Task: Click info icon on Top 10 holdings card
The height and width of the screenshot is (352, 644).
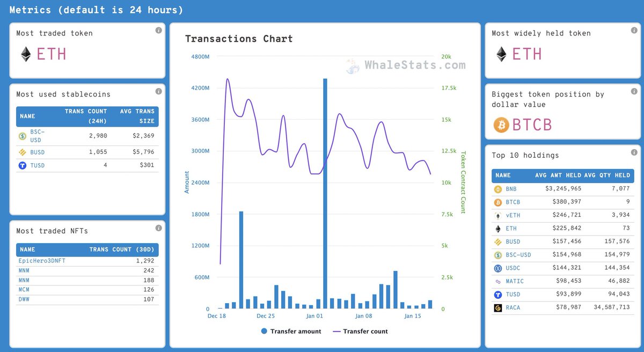Action: pyautogui.click(x=634, y=153)
